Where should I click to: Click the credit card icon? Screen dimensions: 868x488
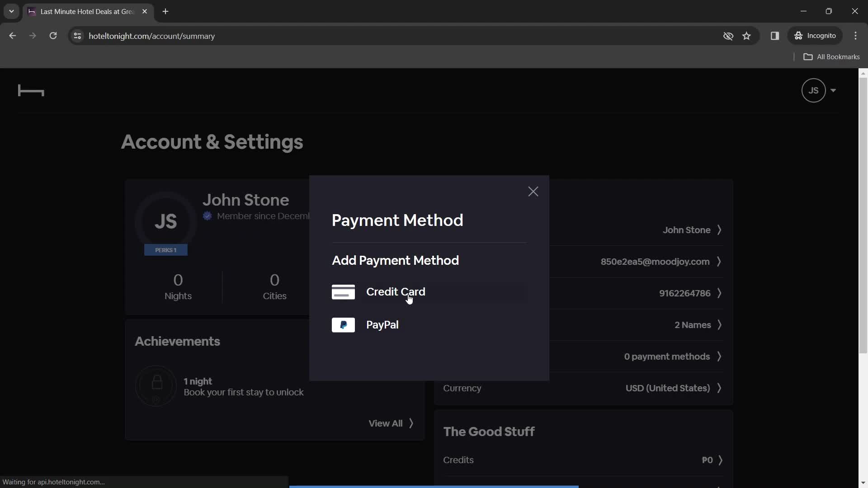[x=343, y=292]
